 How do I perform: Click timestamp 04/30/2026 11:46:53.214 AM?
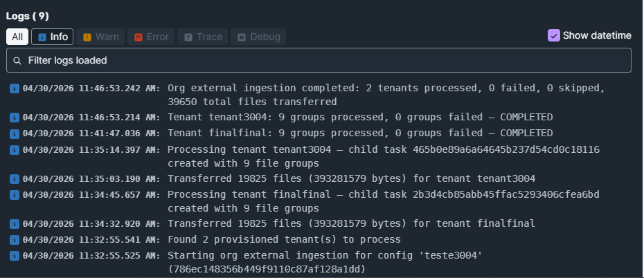(91, 118)
